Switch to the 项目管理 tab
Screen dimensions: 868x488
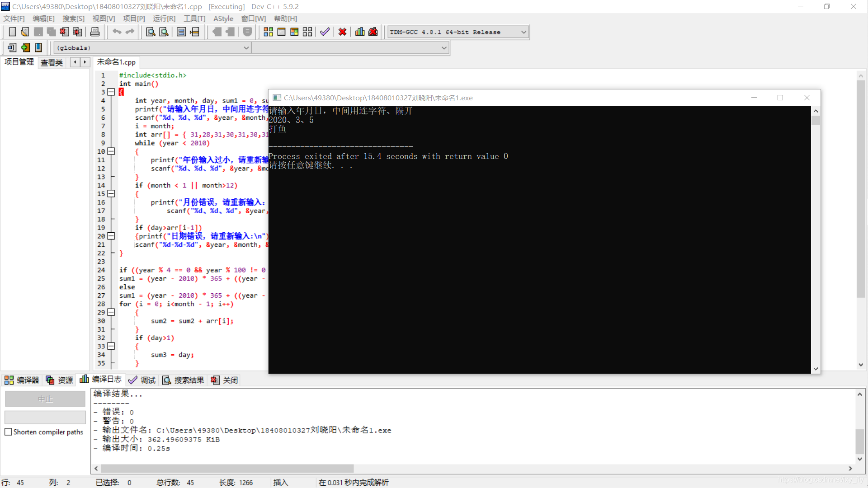point(19,62)
